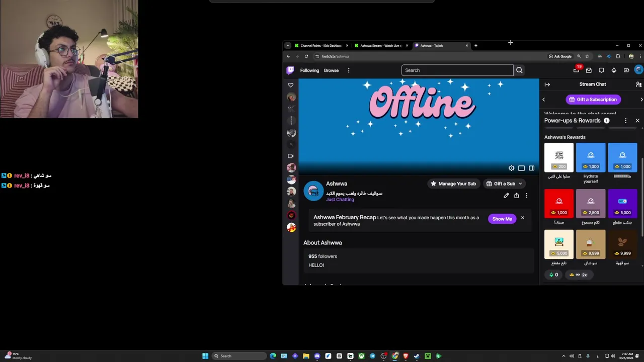Viewport: 644px width, 362px height.
Task: Reload the twitch.tv page
Action: [x=306, y=56]
